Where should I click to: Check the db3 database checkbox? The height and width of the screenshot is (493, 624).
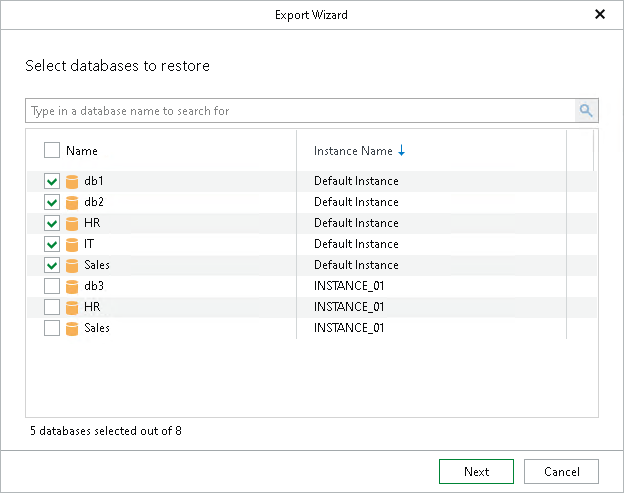click(52, 286)
